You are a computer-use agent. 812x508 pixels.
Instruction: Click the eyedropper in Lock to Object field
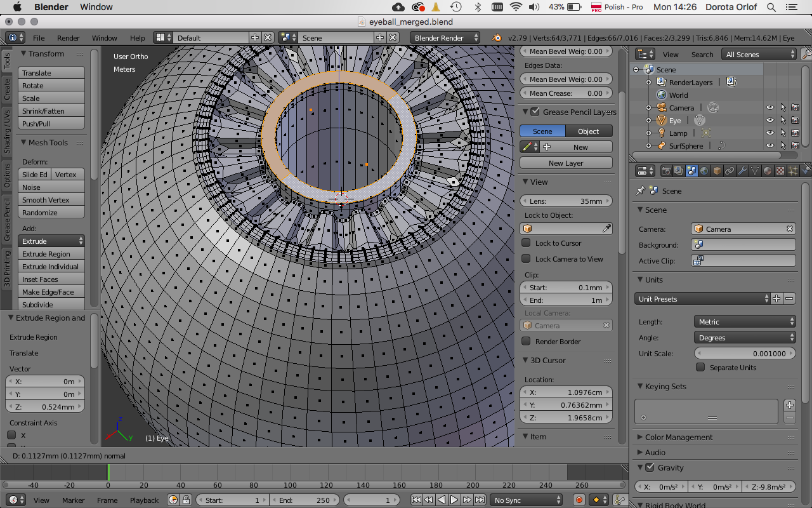[606, 229]
